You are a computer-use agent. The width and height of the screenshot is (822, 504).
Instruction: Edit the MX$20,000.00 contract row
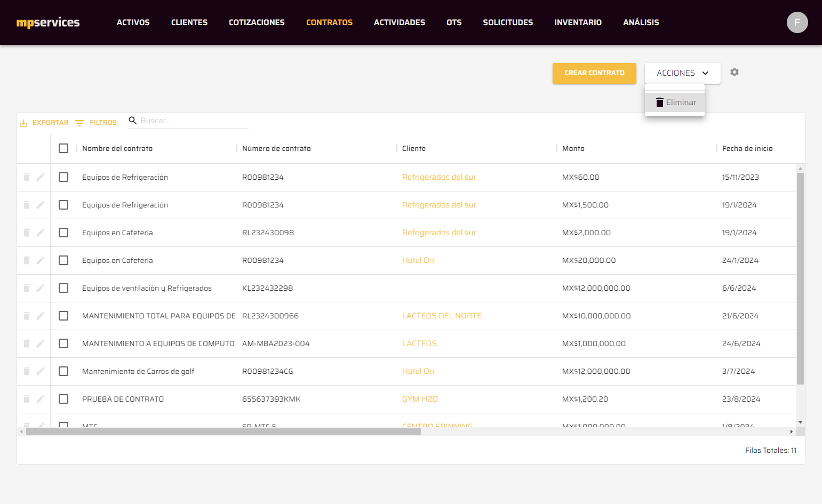click(x=41, y=260)
